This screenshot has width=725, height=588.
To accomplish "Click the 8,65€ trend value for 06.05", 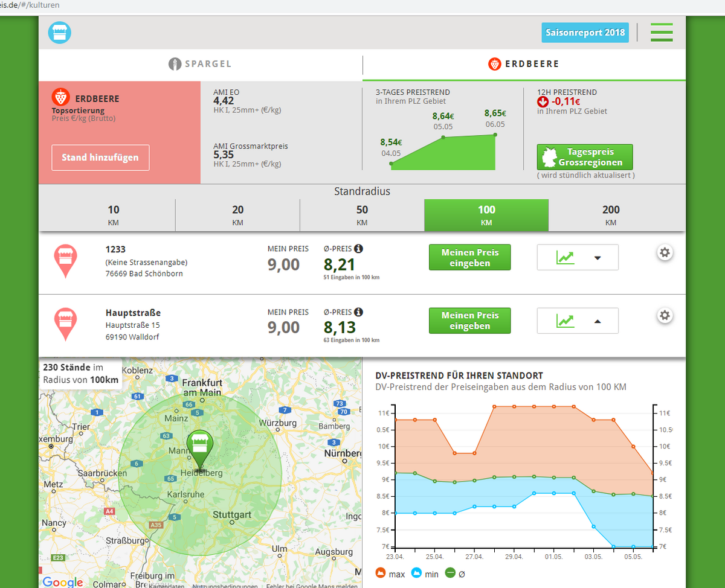I will coord(495,113).
